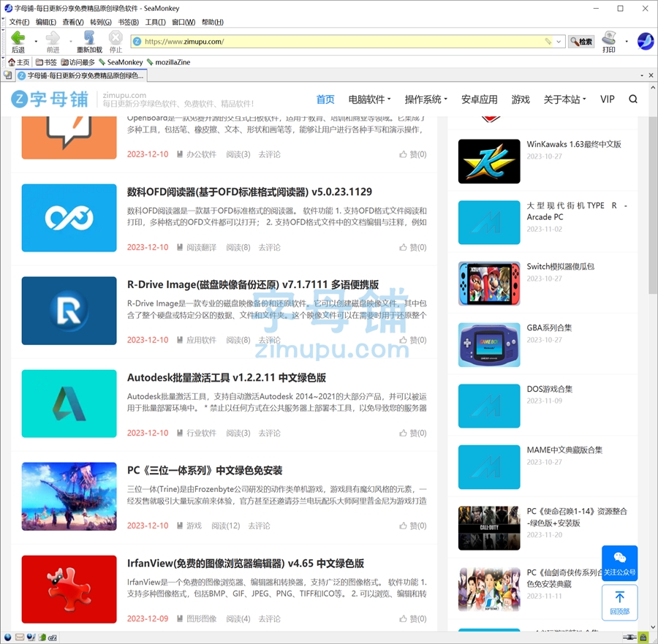Click 关注公众号 WeChat floating button
The image size is (658, 644).
tap(619, 563)
